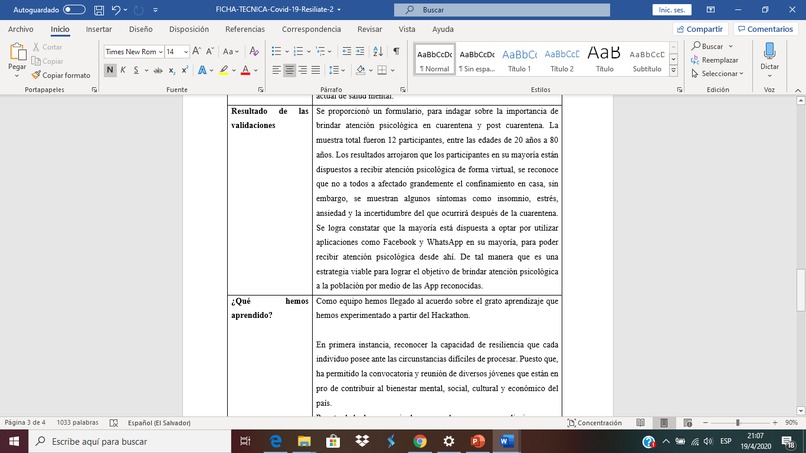This screenshot has height=453, width=806.
Task: Open the font color dropdown arrow
Action: (255, 70)
